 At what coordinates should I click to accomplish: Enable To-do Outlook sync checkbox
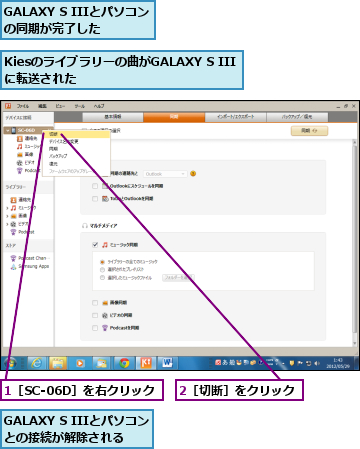95,199
